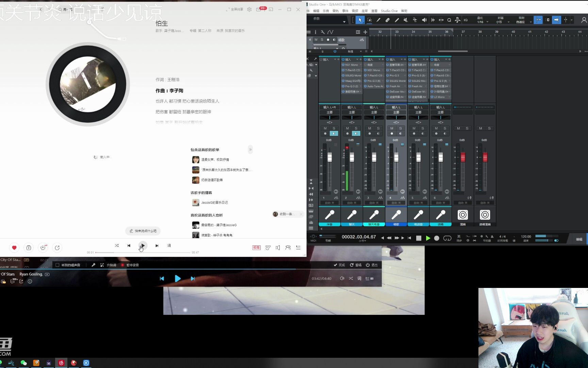Screen dimensions: 588x368
Task: Open the track inspector 'i' icon
Action: tap(315, 32)
